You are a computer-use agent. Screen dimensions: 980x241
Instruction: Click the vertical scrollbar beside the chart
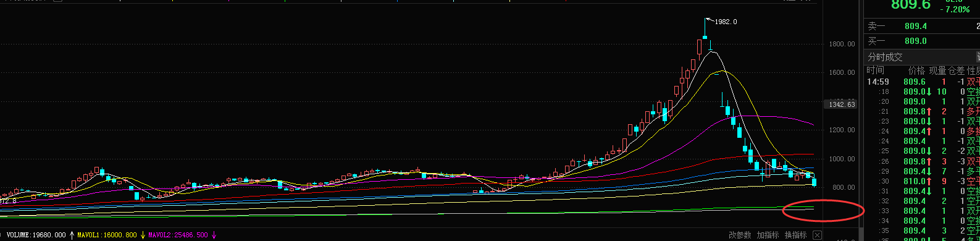tap(861, 120)
